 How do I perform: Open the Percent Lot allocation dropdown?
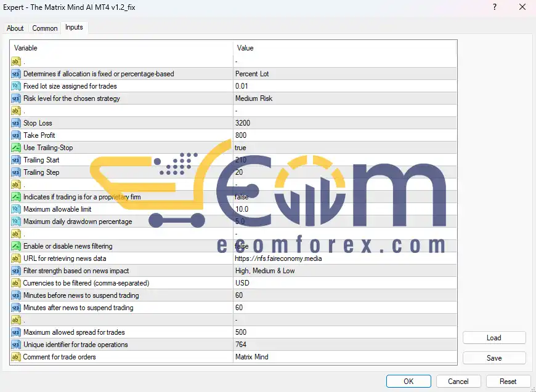(252, 74)
